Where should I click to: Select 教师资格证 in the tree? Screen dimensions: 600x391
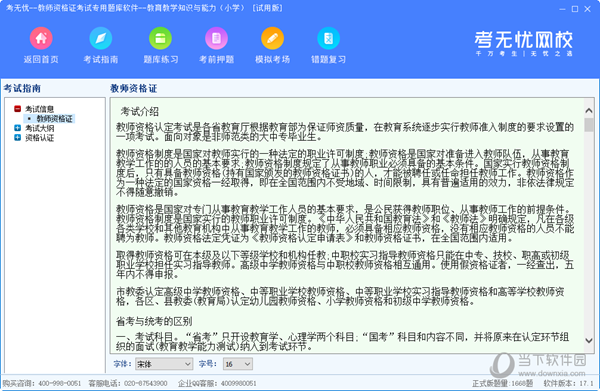click(54, 119)
